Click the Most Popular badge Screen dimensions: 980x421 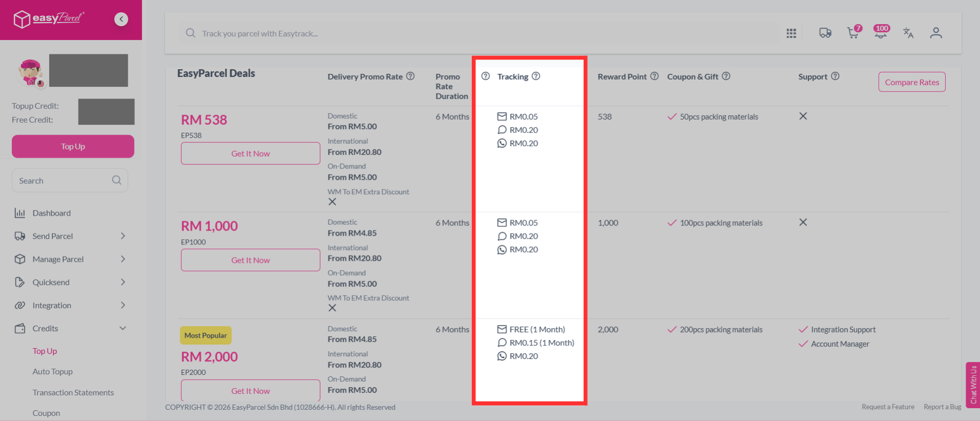206,335
